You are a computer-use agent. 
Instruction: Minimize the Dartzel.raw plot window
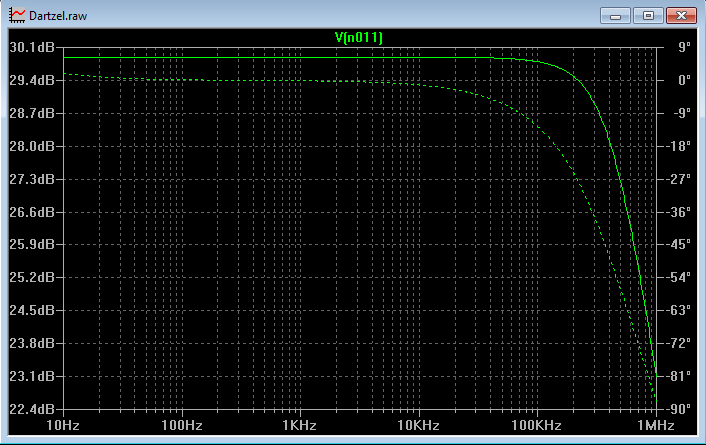click(615, 16)
